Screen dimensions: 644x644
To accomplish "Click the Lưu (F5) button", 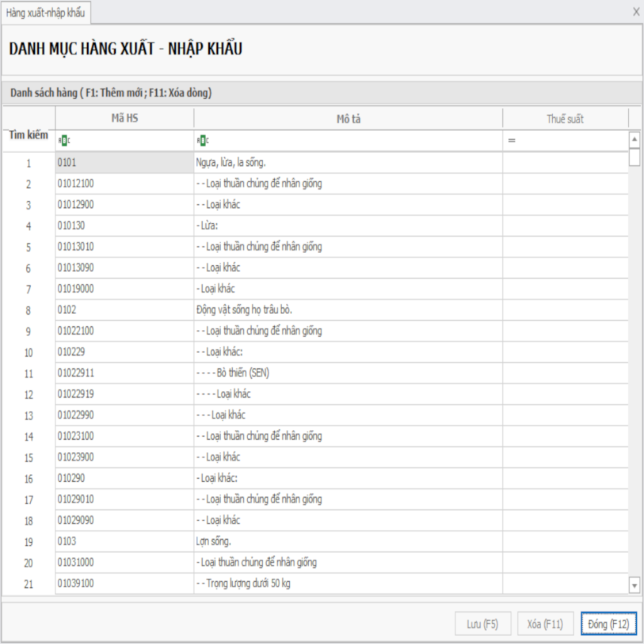I will [x=482, y=624].
